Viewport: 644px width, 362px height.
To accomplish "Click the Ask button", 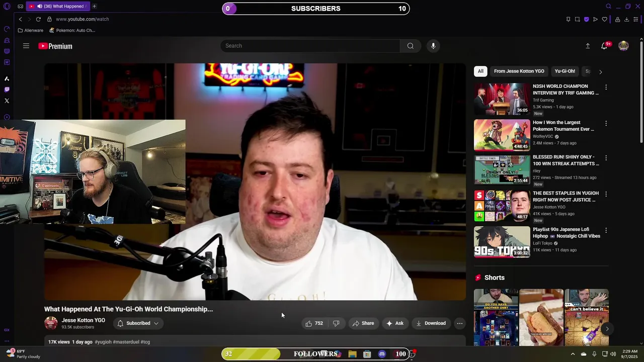I will pyautogui.click(x=395, y=323).
